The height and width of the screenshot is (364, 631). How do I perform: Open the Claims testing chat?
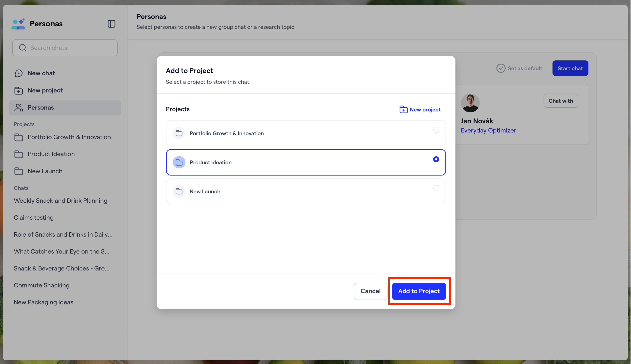coord(34,218)
